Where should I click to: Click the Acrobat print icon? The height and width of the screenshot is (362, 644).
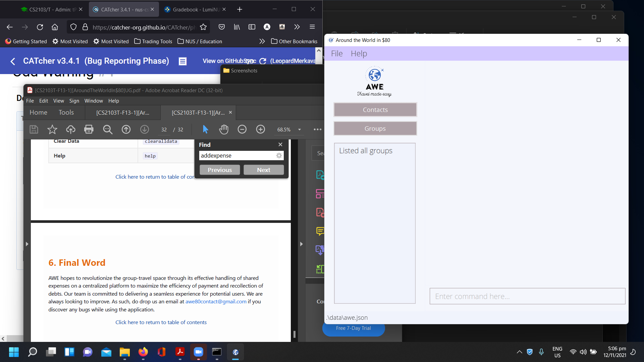point(89,129)
